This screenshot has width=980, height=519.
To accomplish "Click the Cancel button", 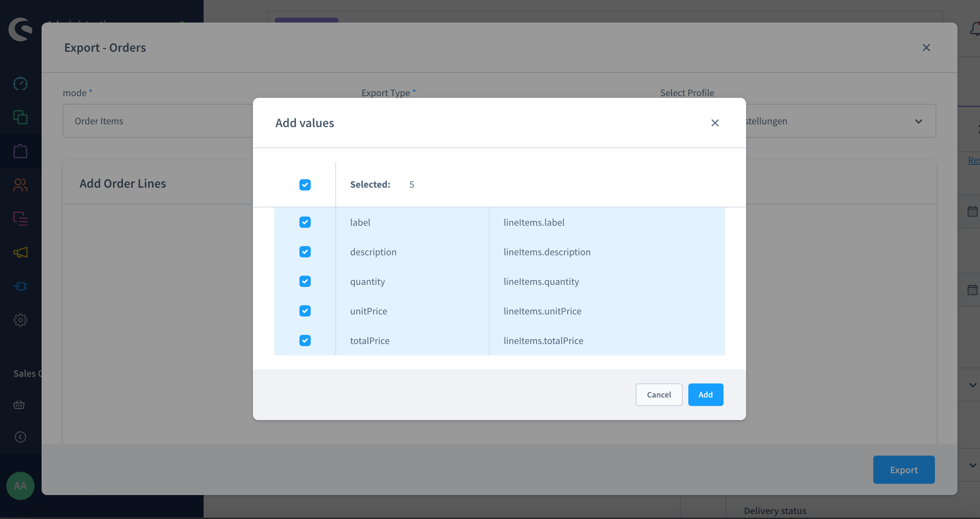I will pos(659,395).
